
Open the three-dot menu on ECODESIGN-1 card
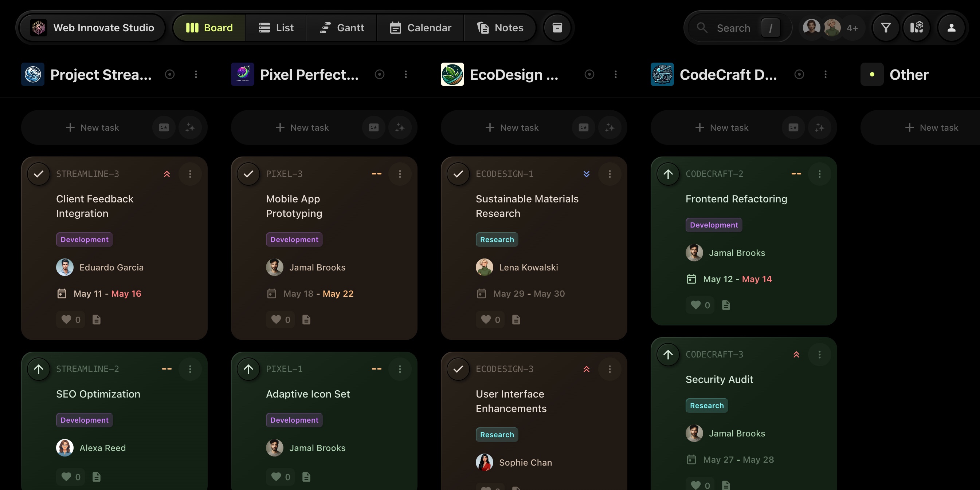[609, 174]
